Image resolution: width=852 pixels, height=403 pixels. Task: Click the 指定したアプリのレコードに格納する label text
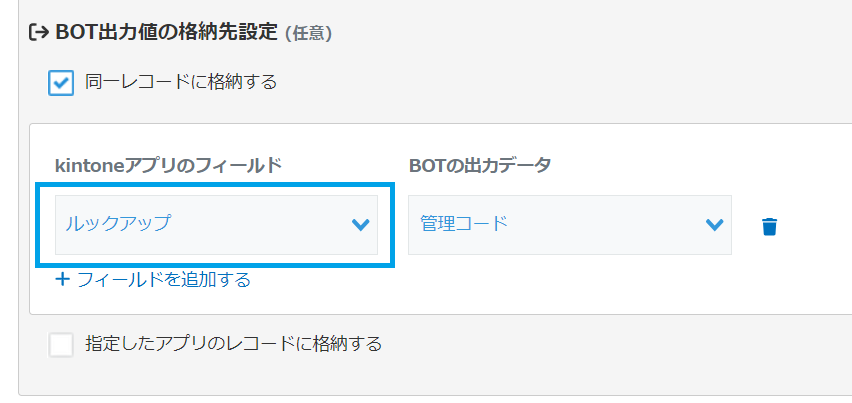coord(234,344)
